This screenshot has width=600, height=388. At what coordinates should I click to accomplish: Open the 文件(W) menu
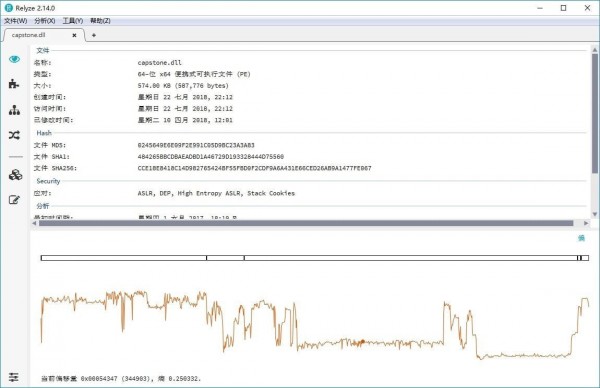(x=15, y=21)
